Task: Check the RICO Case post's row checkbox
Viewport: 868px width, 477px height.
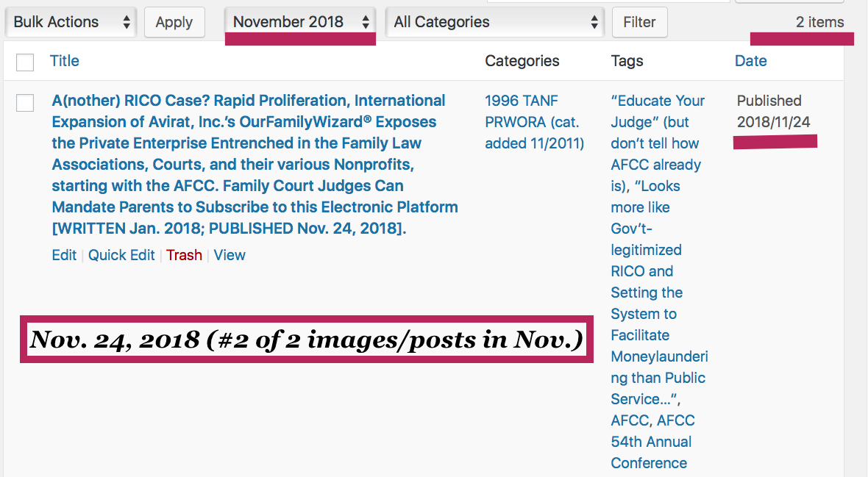Action: pyautogui.click(x=25, y=103)
